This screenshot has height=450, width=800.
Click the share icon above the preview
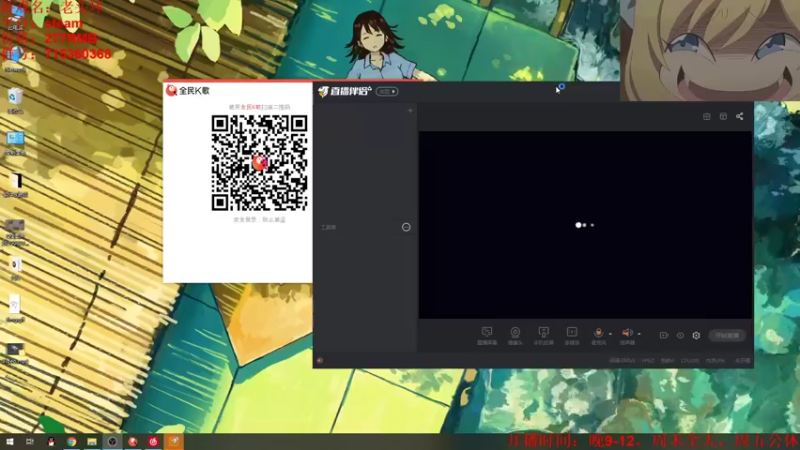740,116
